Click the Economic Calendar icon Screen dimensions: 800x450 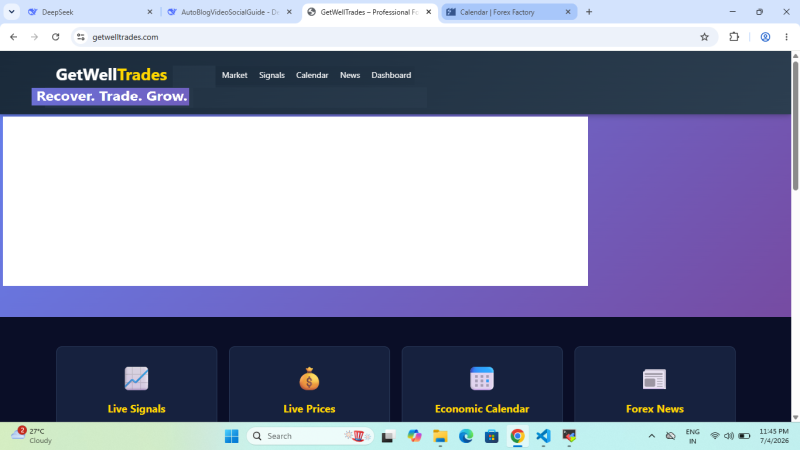click(x=482, y=379)
